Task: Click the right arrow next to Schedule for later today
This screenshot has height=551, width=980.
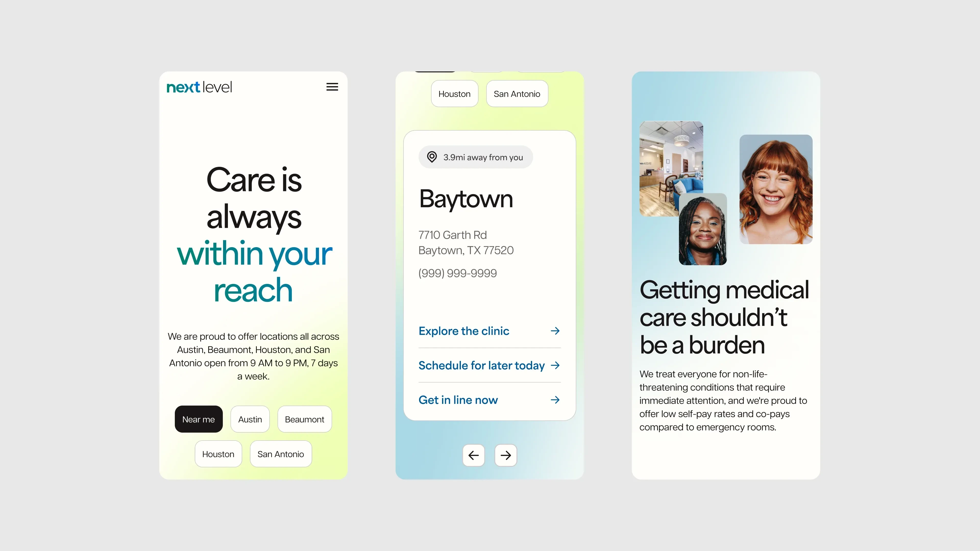Action: coord(556,365)
